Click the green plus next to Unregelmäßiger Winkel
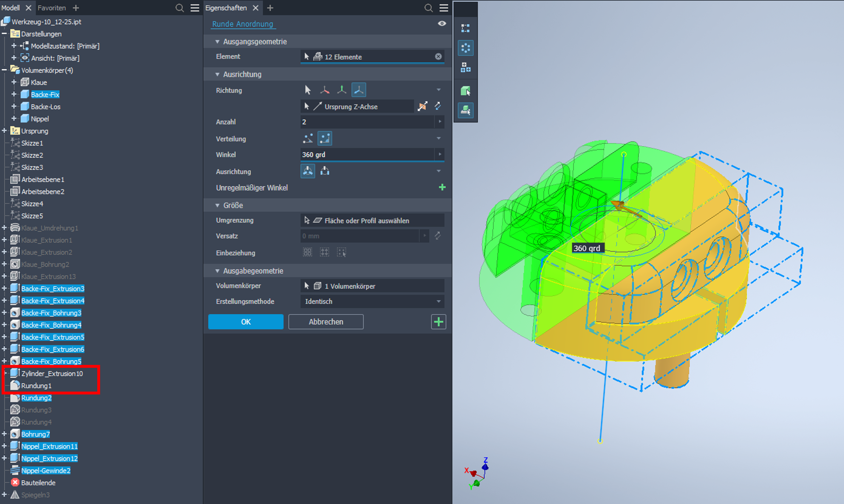 tap(442, 188)
